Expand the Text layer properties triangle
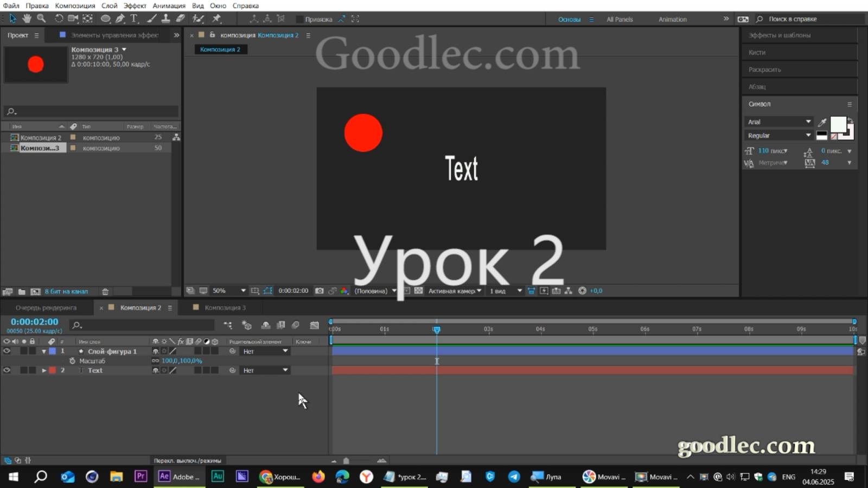 coord(44,370)
